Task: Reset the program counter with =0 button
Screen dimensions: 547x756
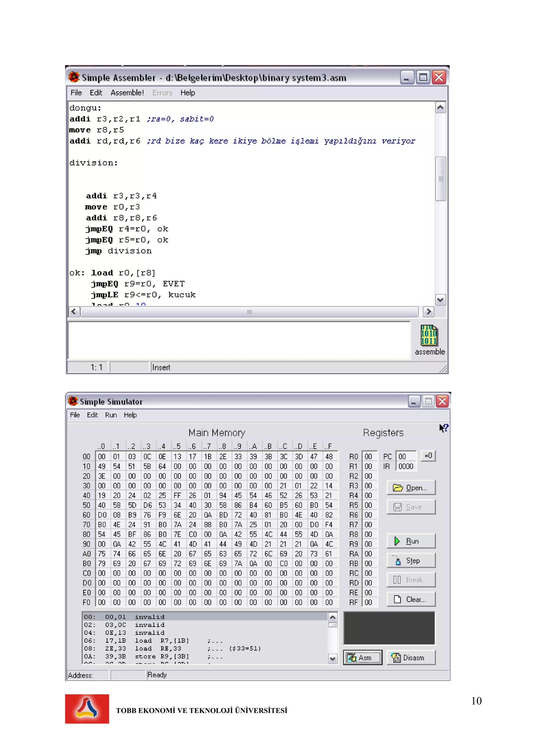Action: (428, 456)
